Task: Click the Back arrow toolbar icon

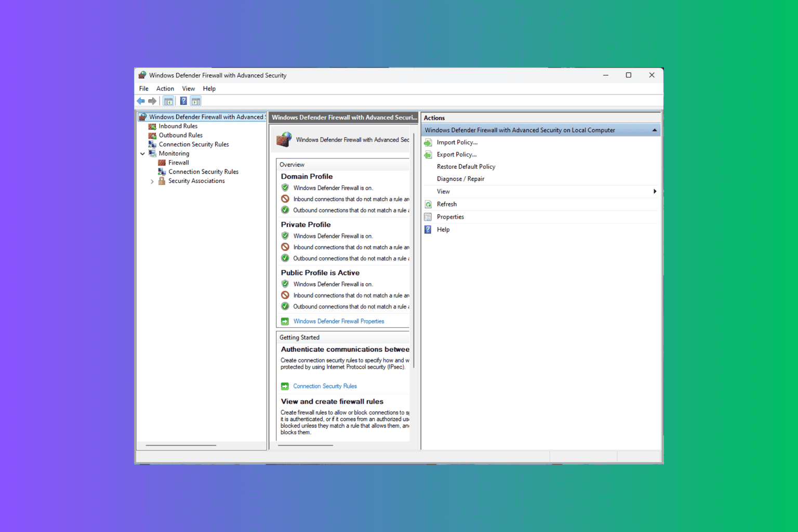Action: click(x=141, y=101)
